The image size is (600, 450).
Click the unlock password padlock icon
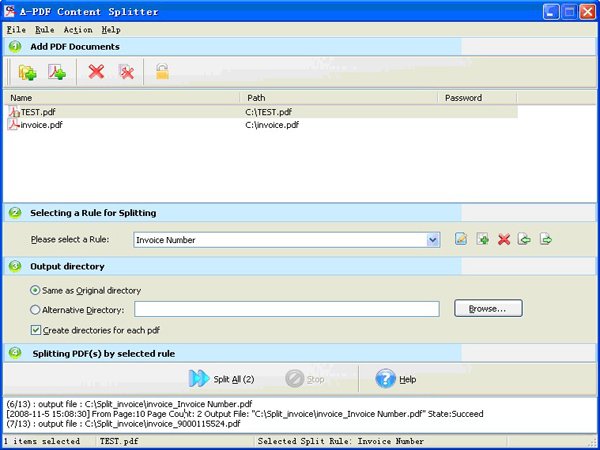pos(162,72)
